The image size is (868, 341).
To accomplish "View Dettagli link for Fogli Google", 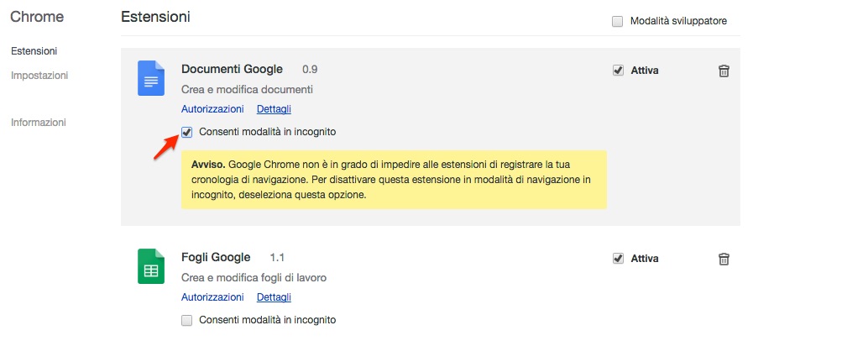I will [x=274, y=297].
